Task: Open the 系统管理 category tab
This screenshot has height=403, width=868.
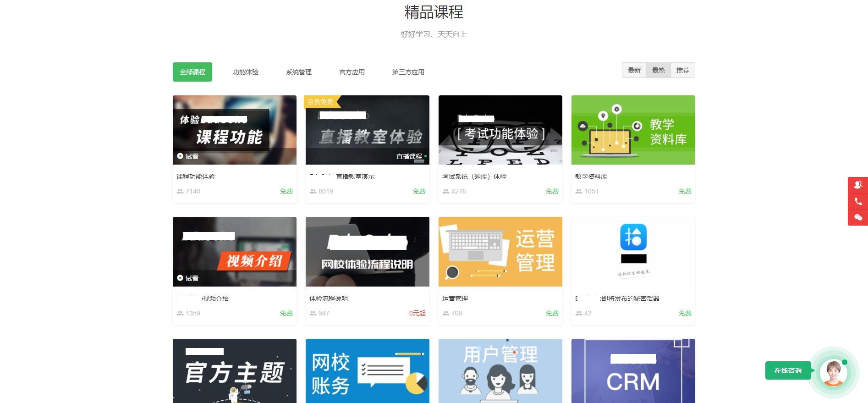Action: [x=298, y=72]
